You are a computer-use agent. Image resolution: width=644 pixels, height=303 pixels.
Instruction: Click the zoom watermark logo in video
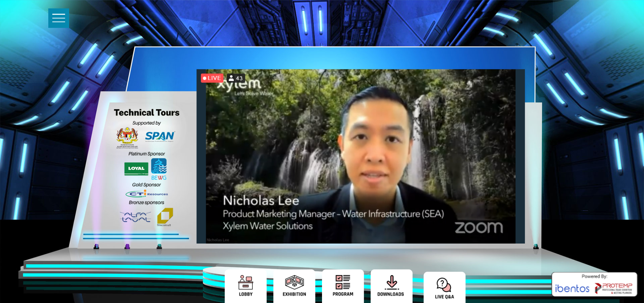point(479,227)
